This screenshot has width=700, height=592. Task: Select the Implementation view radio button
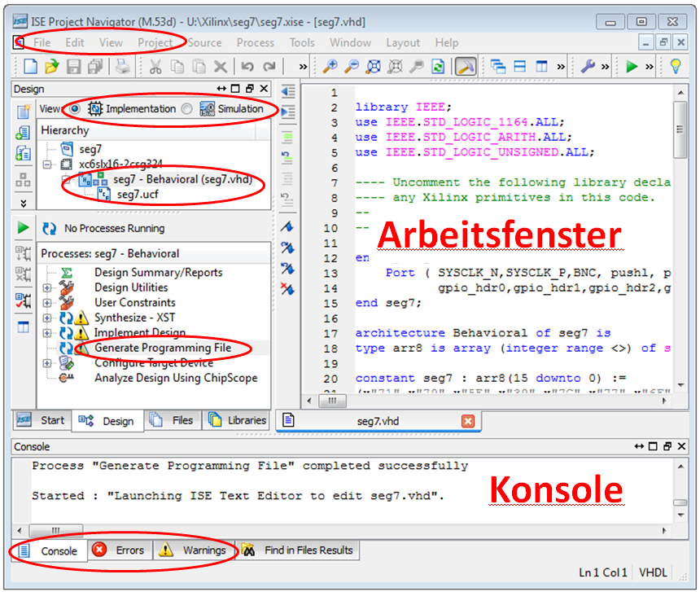pyautogui.click(x=75, y=108)
